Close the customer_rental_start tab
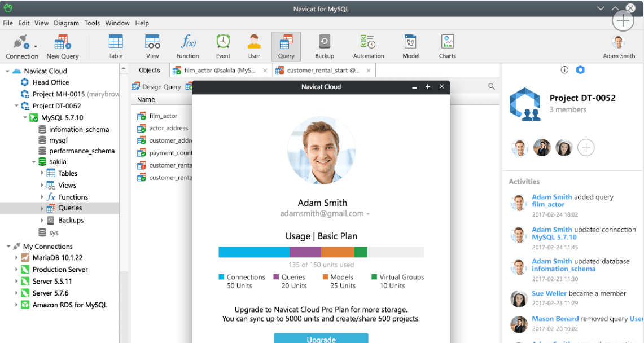644x343 pixels. pyautogui.click(x=369, y=71)
